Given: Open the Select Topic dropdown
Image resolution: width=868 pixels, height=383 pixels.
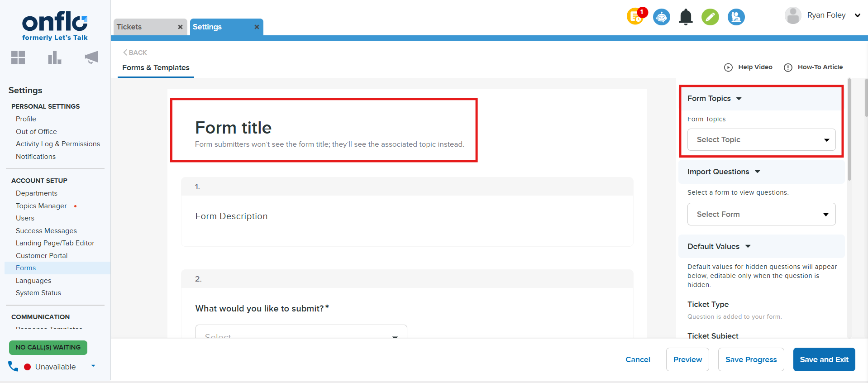Looking at the screenshot, I should point(761,140).
